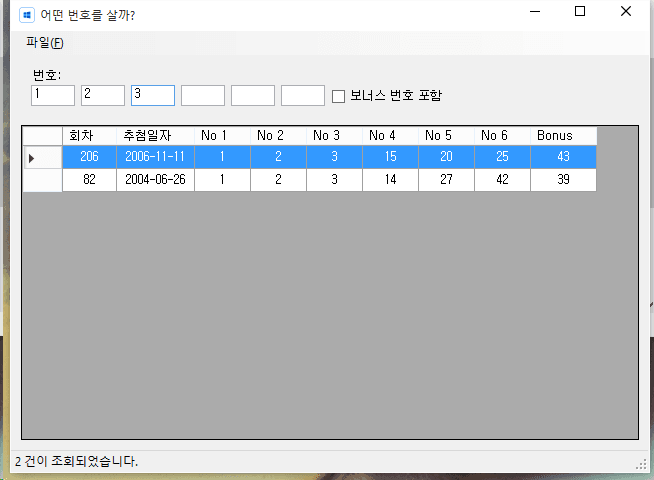Image resolution: width=654 pixels, height=480 pixels.
Task: Click the app icon in the title bar
Action: point(27,15)
